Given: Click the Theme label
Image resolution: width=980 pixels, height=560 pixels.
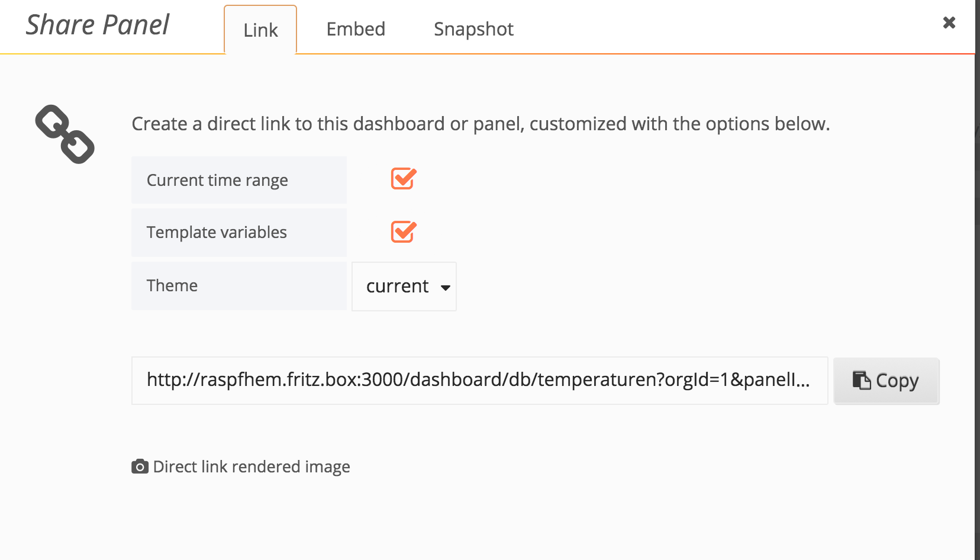Looking at the screenshot, I should click(172, 285).
